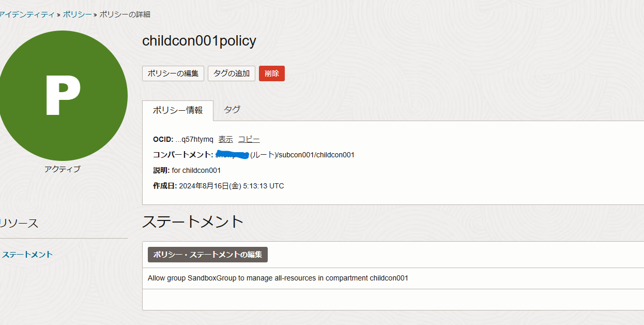Show the full OCID via 表示
The image size is (644, 325).
tap(225, 139)
